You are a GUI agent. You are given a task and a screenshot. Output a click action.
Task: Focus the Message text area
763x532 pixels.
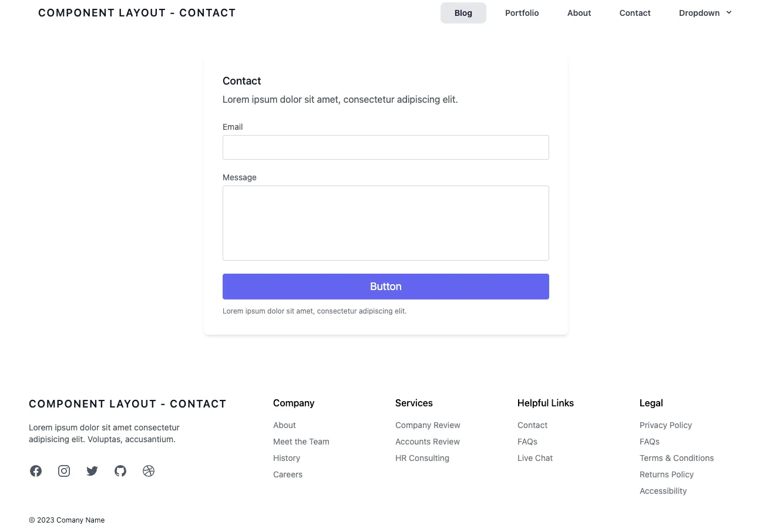(x=385, y=223)
